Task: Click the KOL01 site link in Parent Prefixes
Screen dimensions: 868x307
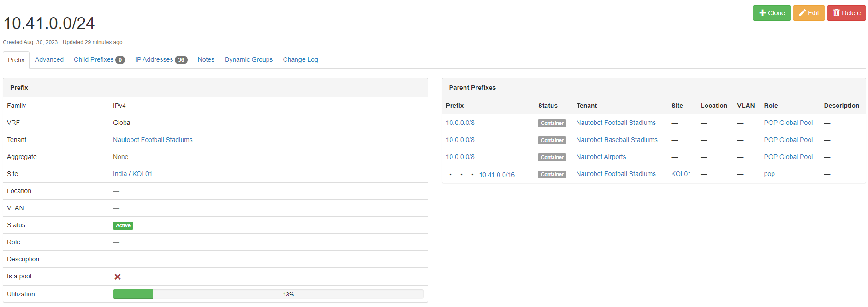Action: tap(681, 174)
